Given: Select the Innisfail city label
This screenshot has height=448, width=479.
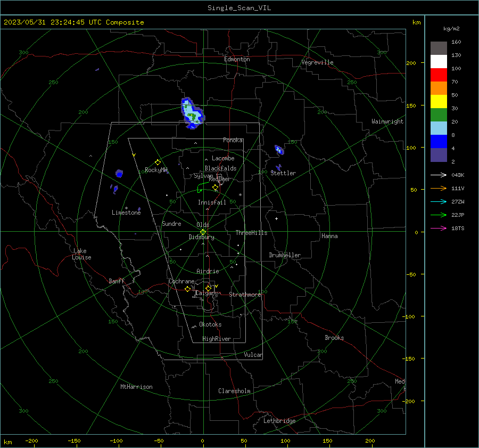Looking at the screenshot, I should (x=212, y=202).
